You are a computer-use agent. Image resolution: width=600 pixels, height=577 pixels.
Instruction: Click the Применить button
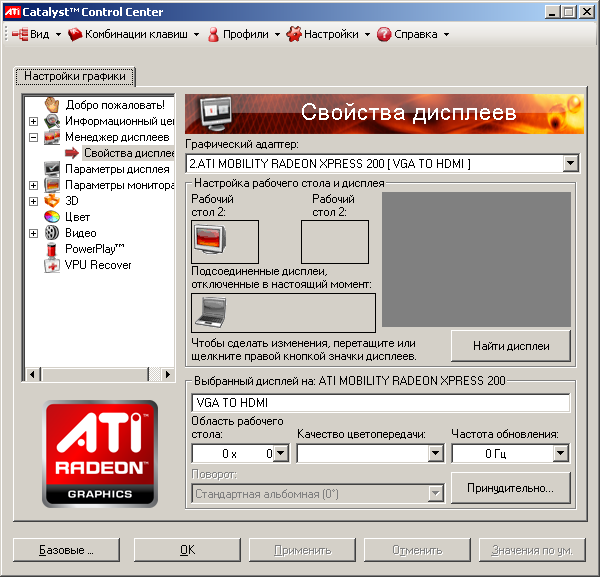pos(302,550)
